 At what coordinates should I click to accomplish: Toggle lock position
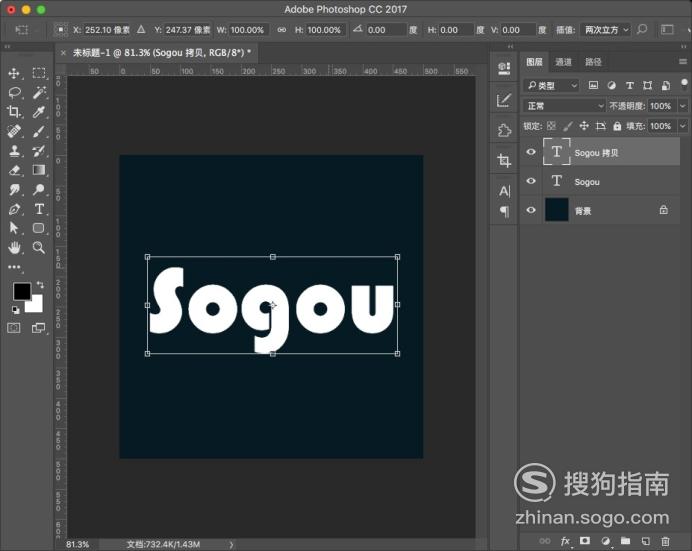(584, 126)
